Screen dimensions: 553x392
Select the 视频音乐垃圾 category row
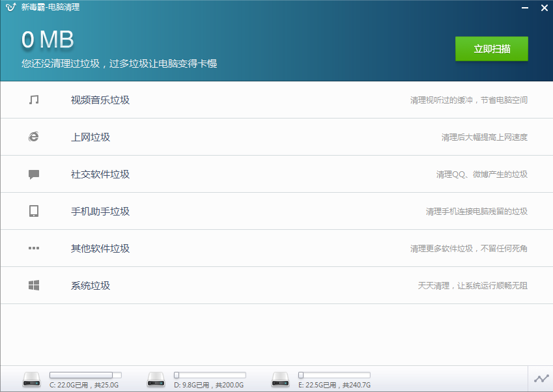click(100, 100)
